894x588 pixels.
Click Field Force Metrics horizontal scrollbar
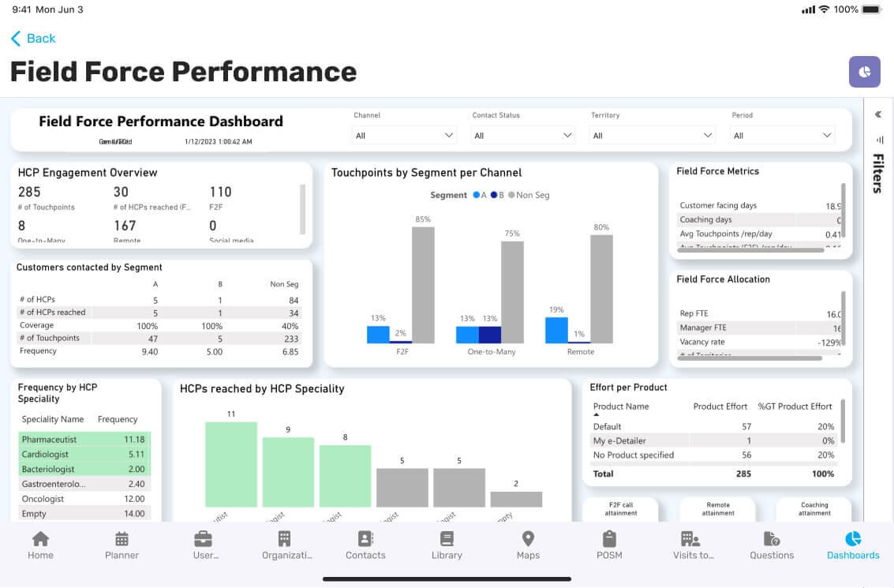click(x=750, y=249)
